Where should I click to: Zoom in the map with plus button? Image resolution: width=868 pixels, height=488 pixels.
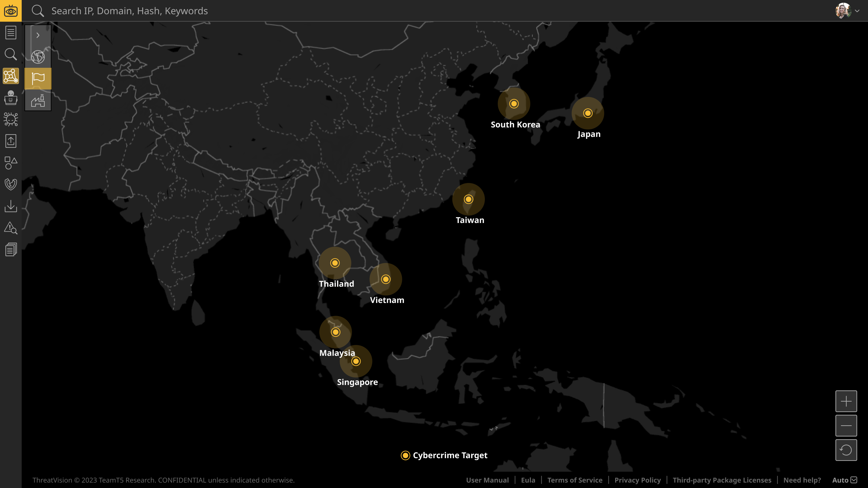(846, 401)
